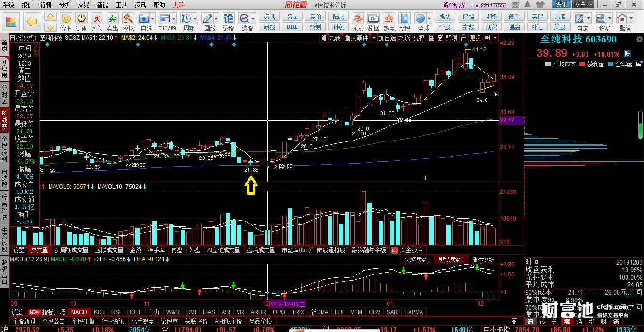
Task: Click the page-up arrow toolbar icon
Action: pyautogui.click(x=51, y=17)
